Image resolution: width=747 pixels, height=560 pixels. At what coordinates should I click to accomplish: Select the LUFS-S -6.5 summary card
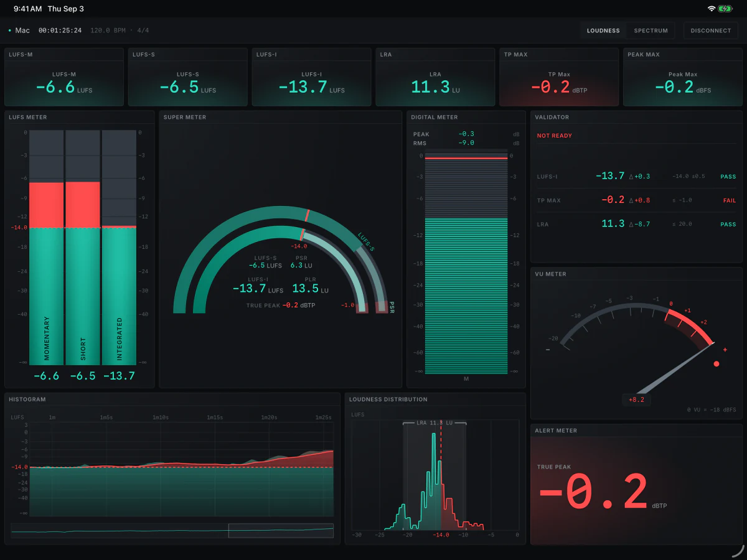click(x=188, y=77)
